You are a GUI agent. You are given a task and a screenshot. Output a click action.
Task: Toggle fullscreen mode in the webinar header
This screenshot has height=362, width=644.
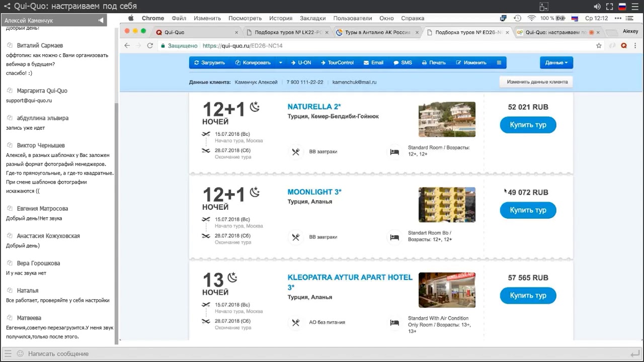click(610, 7)
